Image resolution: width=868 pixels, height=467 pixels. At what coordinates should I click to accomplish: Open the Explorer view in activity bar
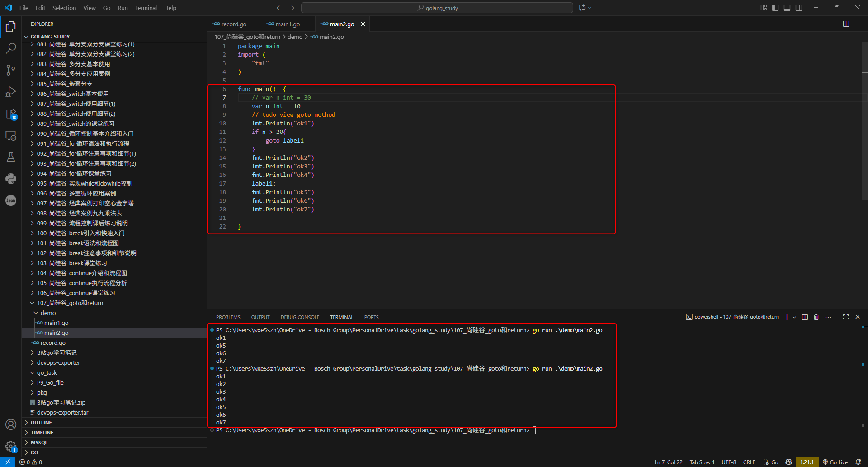coord(11,27)
